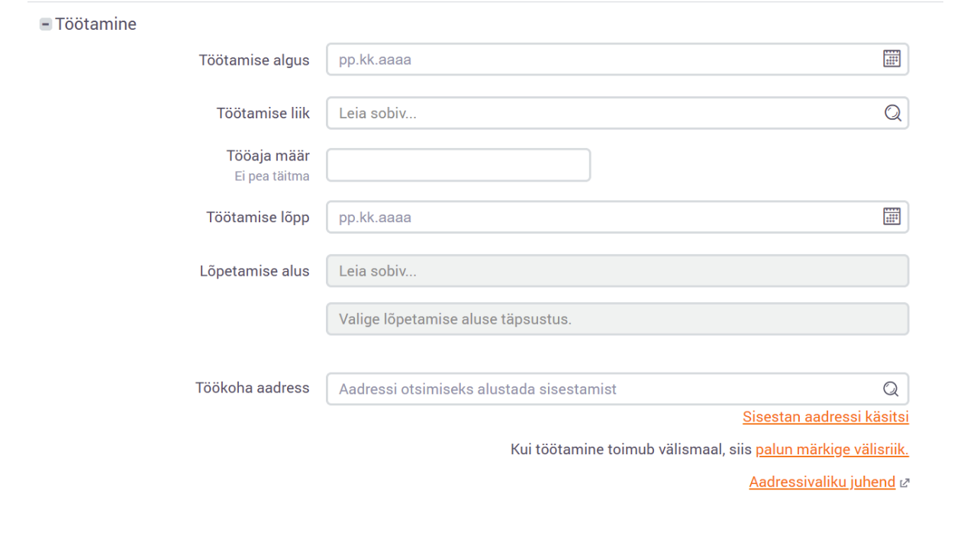The height and width of the screenshot is (539, 980).
Task: Open calendar picker for Töötamise lõpp
Action: click(x=891, y=217)
